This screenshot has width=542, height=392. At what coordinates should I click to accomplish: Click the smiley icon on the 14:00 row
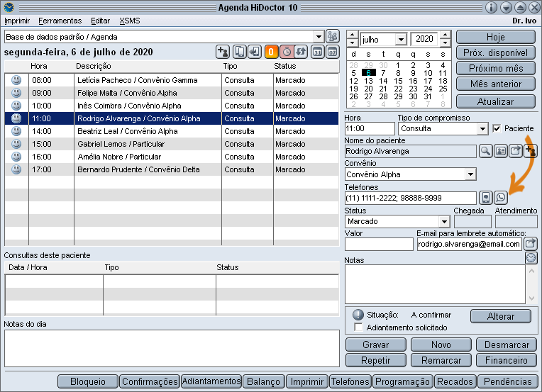point(16,131)
